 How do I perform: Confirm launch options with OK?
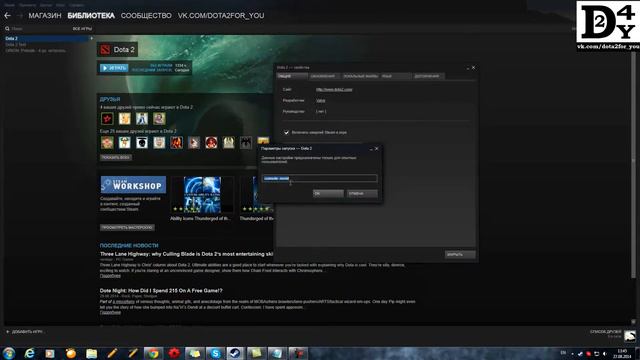click(x=328, y=193)
